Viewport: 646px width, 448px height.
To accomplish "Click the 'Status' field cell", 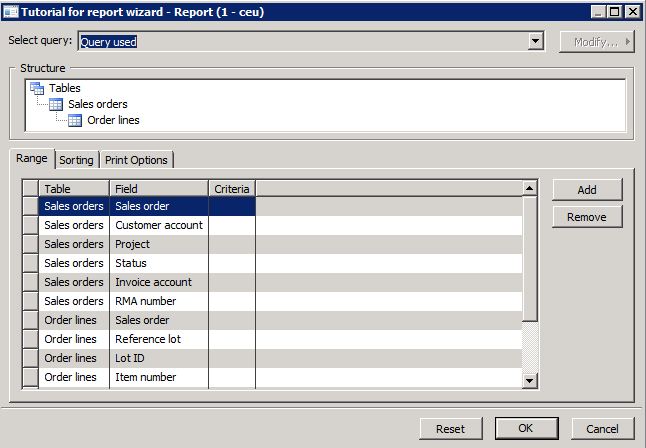I will (159, 263).
